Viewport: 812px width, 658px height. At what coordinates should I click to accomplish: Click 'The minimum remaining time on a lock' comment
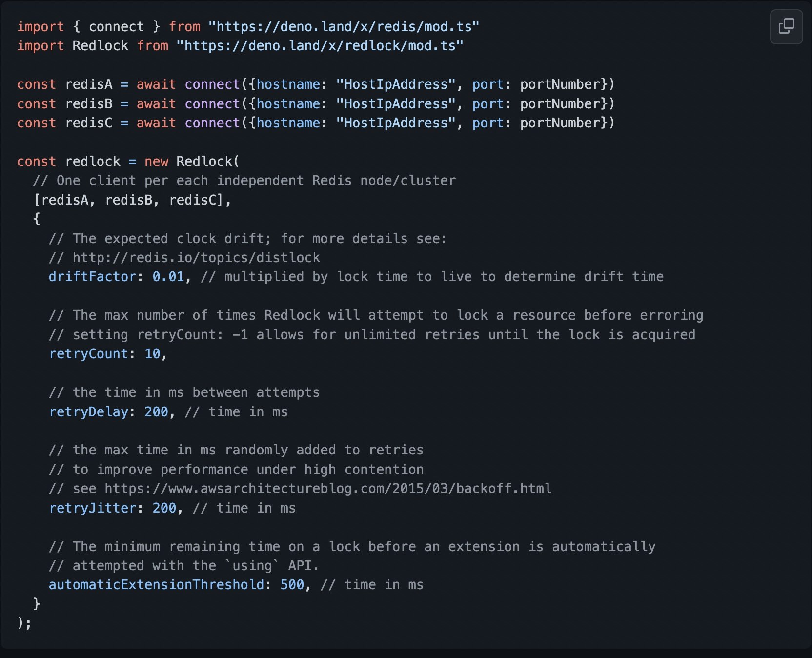point(352,547)
